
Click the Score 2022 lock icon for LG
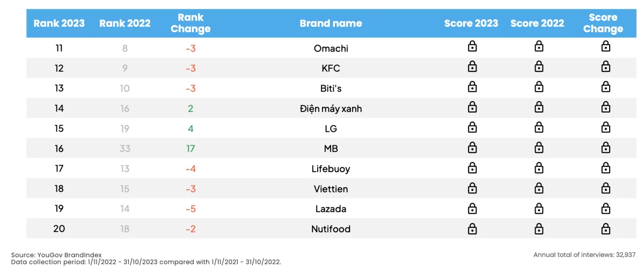point(539,127)
